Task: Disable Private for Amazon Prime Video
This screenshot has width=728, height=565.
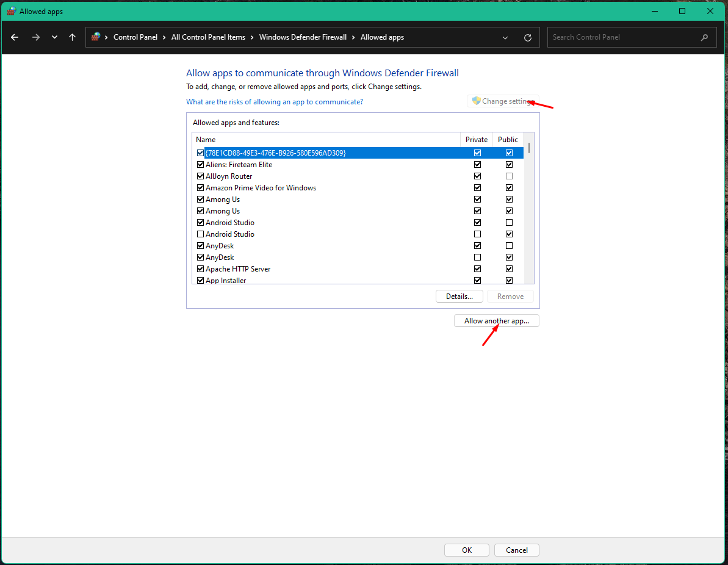Action: point(477,187)
